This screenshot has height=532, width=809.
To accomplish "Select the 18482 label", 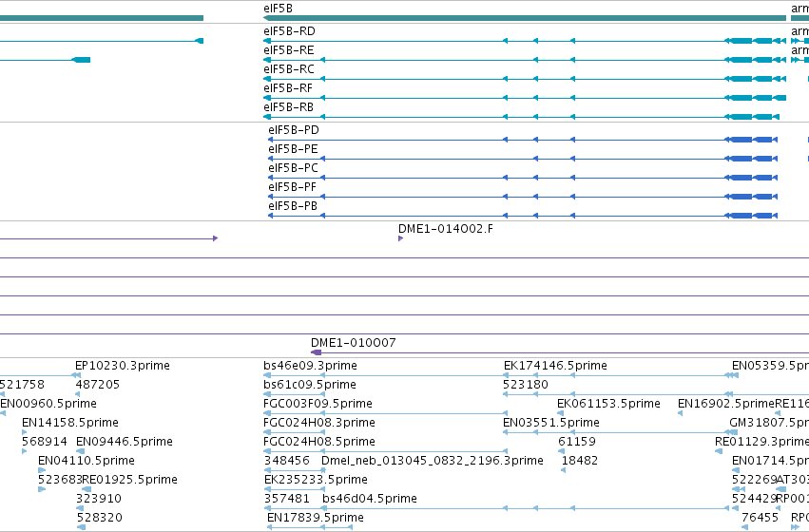I will point(579,461).
